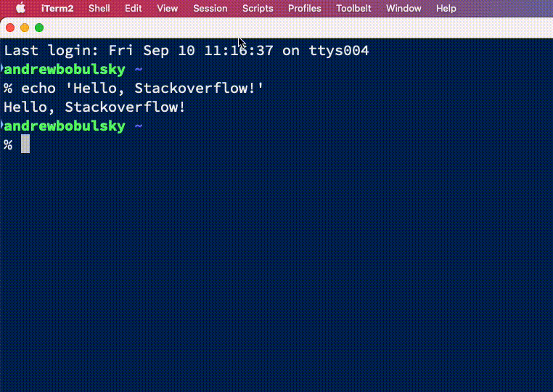
Task: Click the Hello, Stackoverflow! output line
Action: [x=94, y=107]
